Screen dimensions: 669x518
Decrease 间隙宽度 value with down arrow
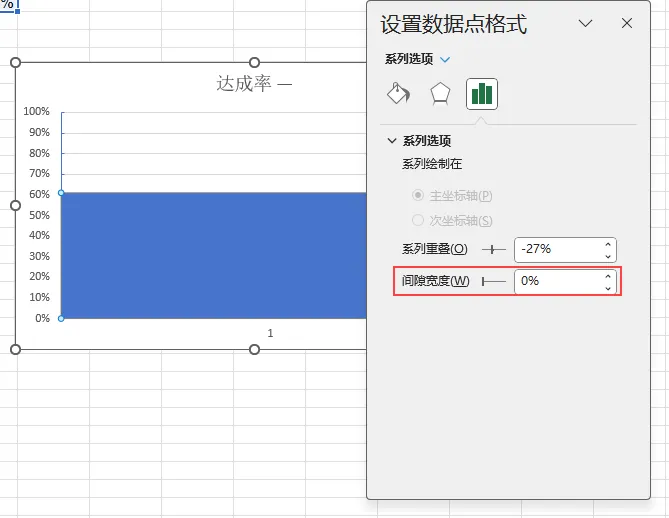608,288
